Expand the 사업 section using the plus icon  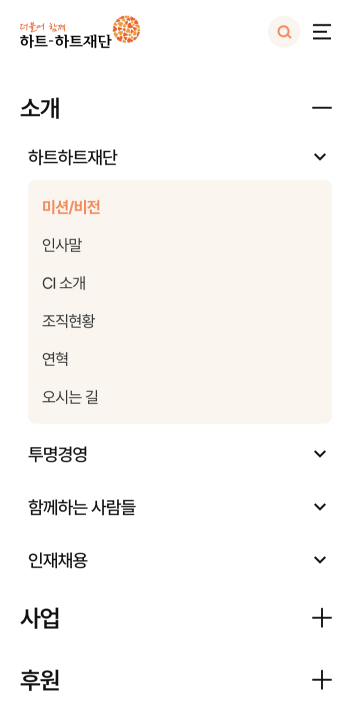[322, 618]
